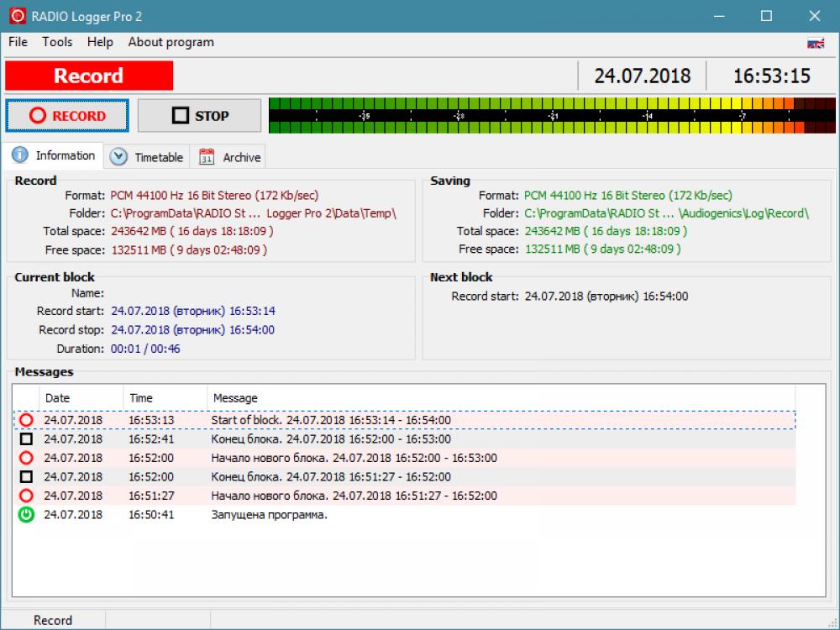The image size is (840, 630).
Task: Click the square icon inside the STOP button
Action: click(181, 115)
